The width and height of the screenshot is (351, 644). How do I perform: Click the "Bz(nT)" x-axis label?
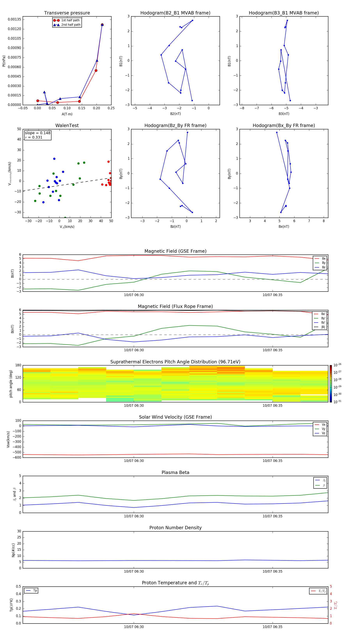tap(175, 227)
